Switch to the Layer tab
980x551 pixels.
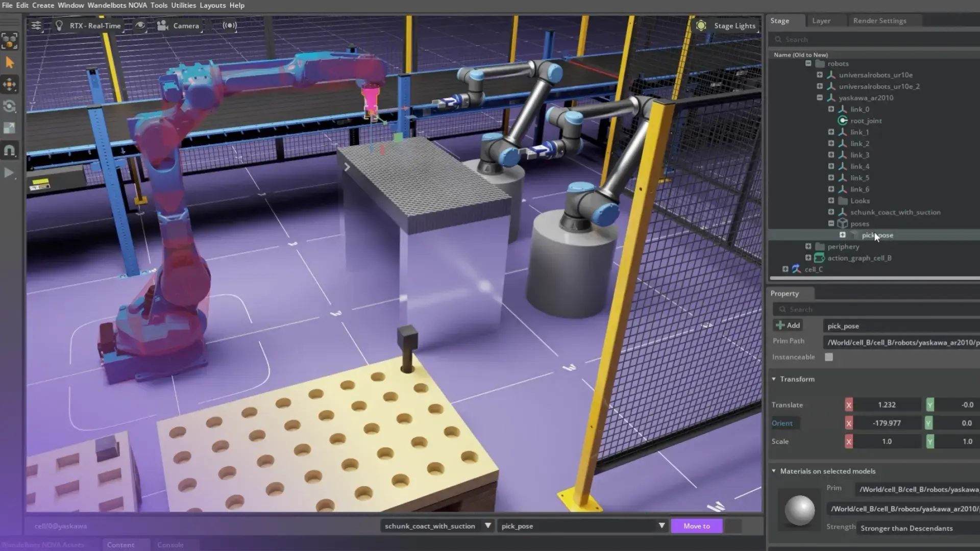821,20
